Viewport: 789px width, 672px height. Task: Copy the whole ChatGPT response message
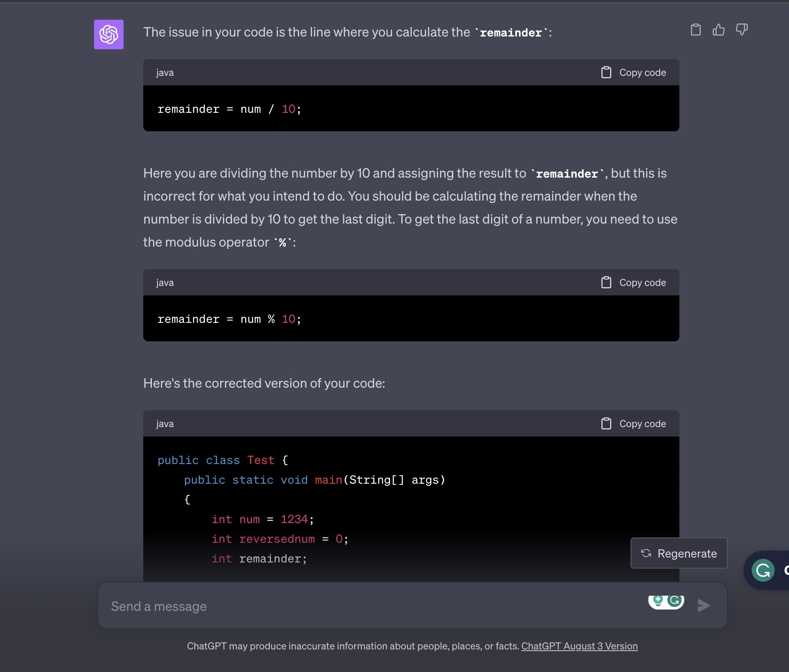(x=695, y=30)
